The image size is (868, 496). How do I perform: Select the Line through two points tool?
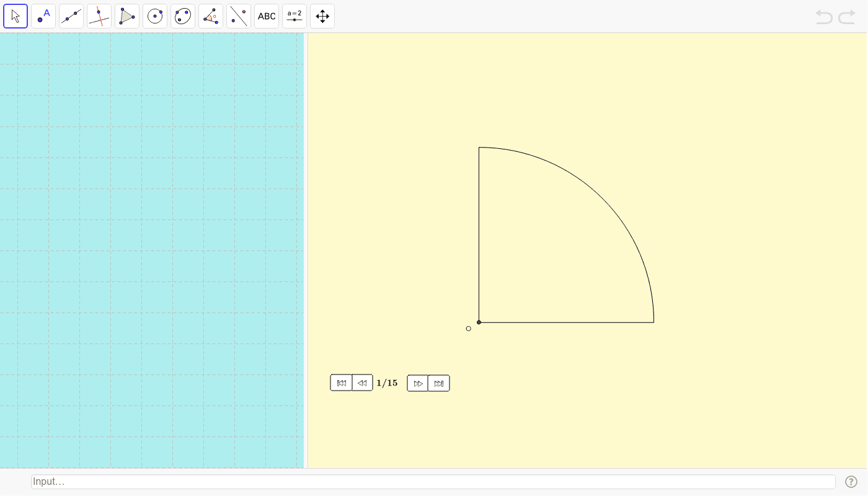pyautogui.click(x=71, y=16)
